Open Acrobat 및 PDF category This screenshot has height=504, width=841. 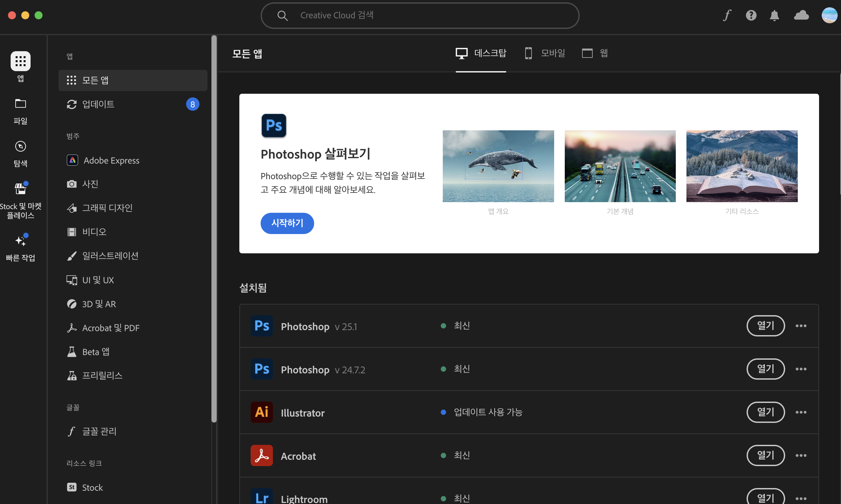point(133,328)
